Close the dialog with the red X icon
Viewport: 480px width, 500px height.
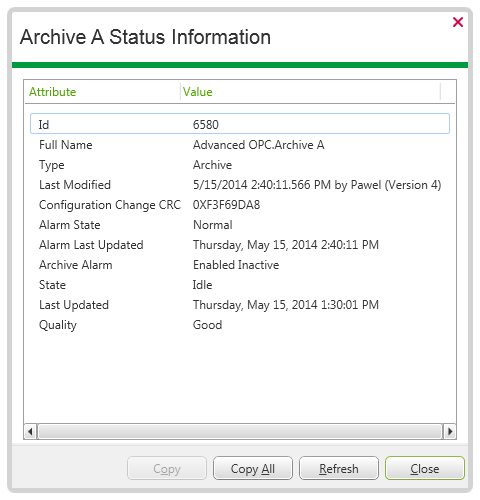click(458, 22)
